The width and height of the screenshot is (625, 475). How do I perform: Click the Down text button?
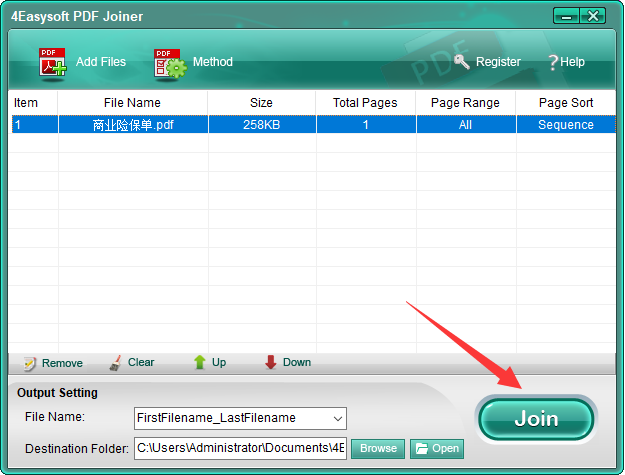pos(297,362)
